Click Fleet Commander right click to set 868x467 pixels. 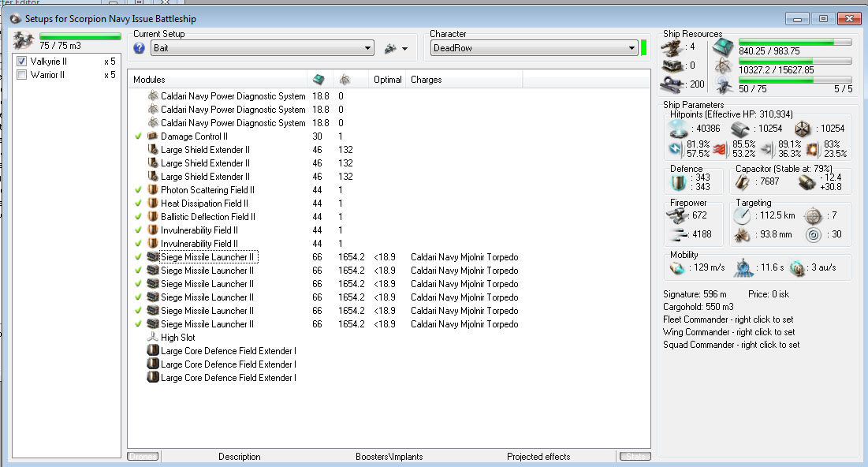[x=728, y=319]
